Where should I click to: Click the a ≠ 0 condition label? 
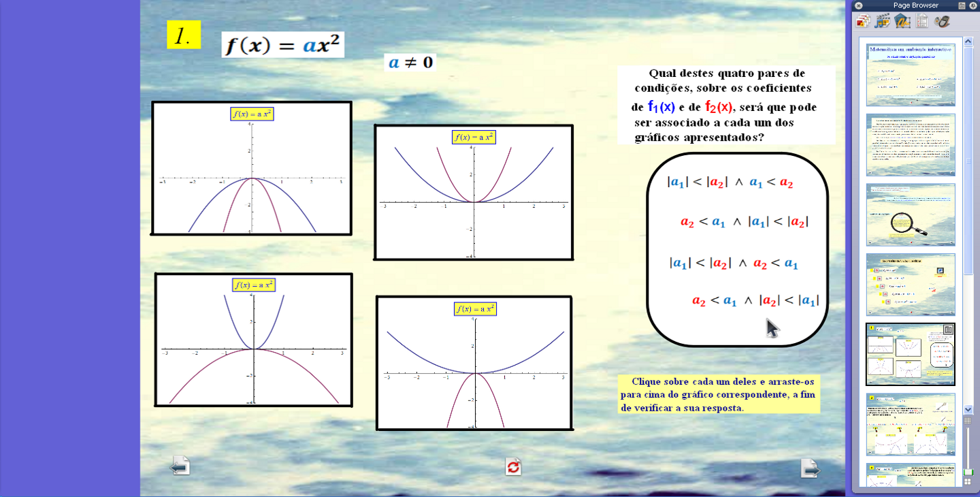point(410,63)
